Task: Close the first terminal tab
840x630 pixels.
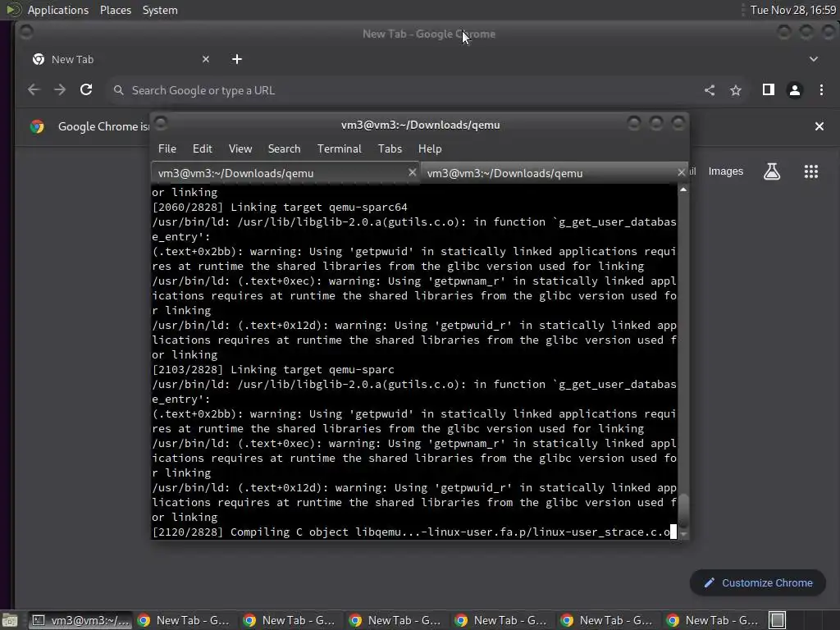Action: click(x=412, y=172)
